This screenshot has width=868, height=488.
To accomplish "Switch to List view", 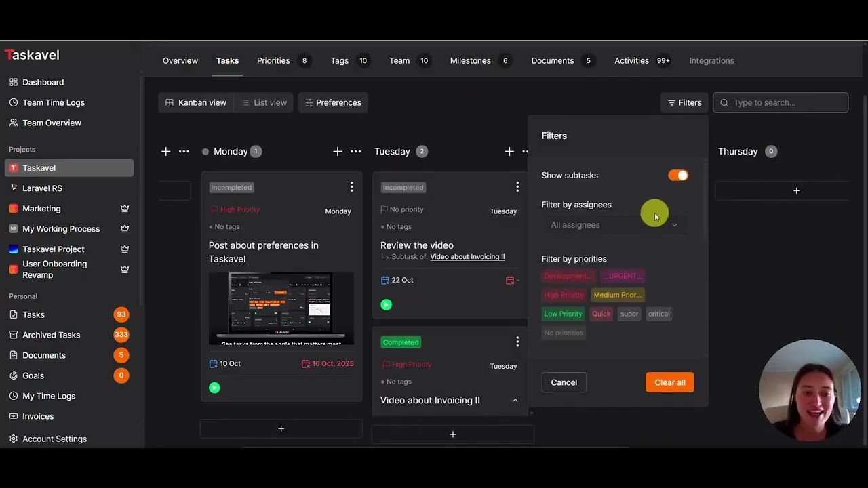I will click(264, 102).
